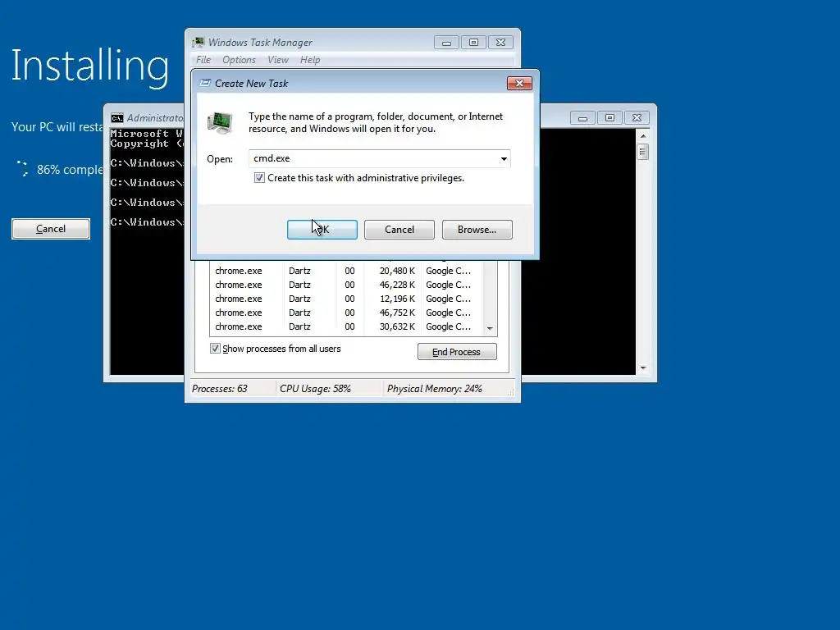Click the Processes: 63 status bar entry
This screenshot has height=630, width=840.
[x=220, y=389]
